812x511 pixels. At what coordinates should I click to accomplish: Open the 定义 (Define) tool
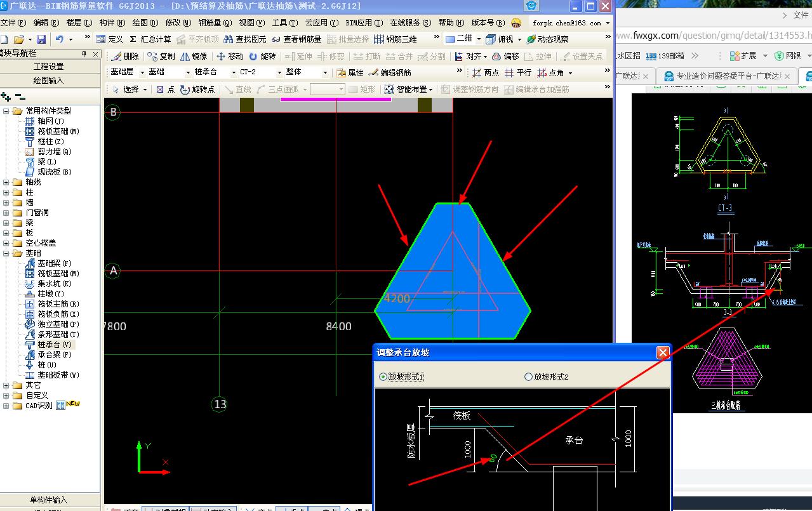coord(110,39)
